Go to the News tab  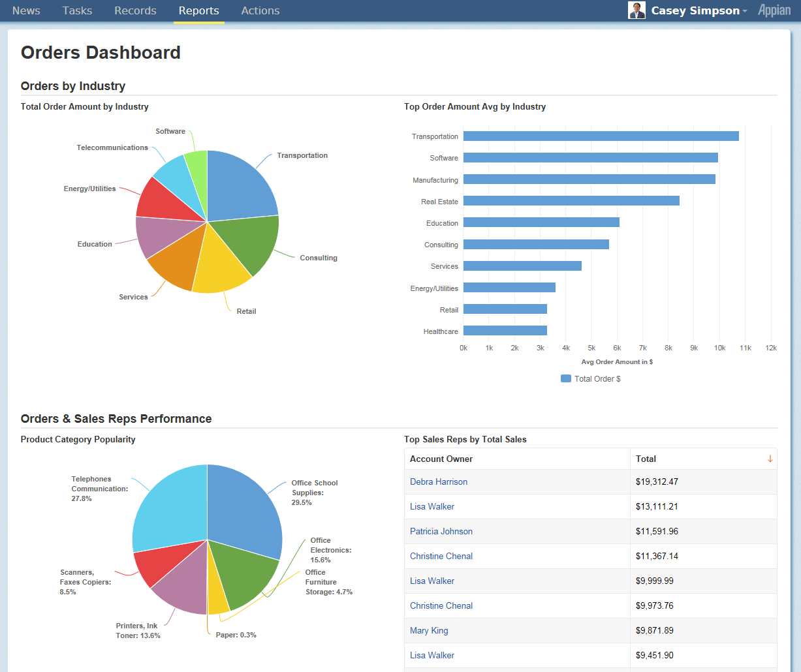(26, 10)
